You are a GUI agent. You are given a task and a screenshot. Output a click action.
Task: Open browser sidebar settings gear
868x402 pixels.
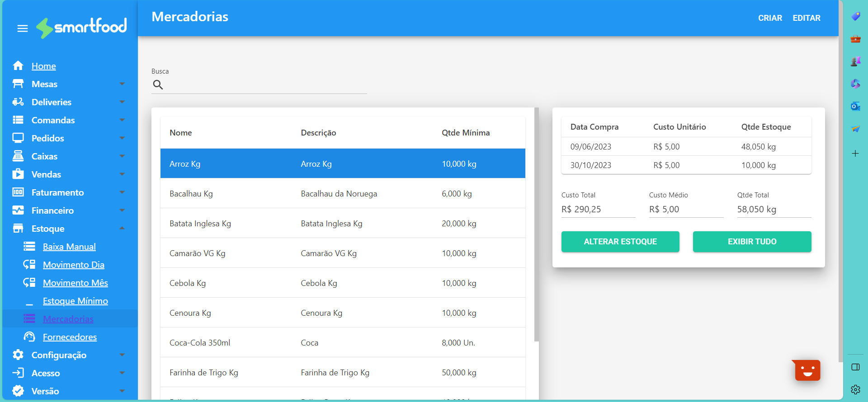855,389
